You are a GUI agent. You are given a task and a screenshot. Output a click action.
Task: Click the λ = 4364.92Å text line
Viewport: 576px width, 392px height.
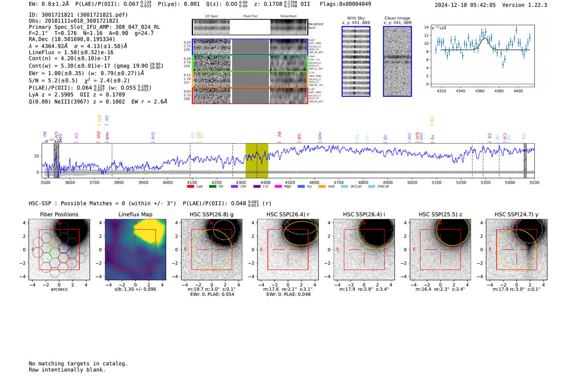tap(78, 46)
